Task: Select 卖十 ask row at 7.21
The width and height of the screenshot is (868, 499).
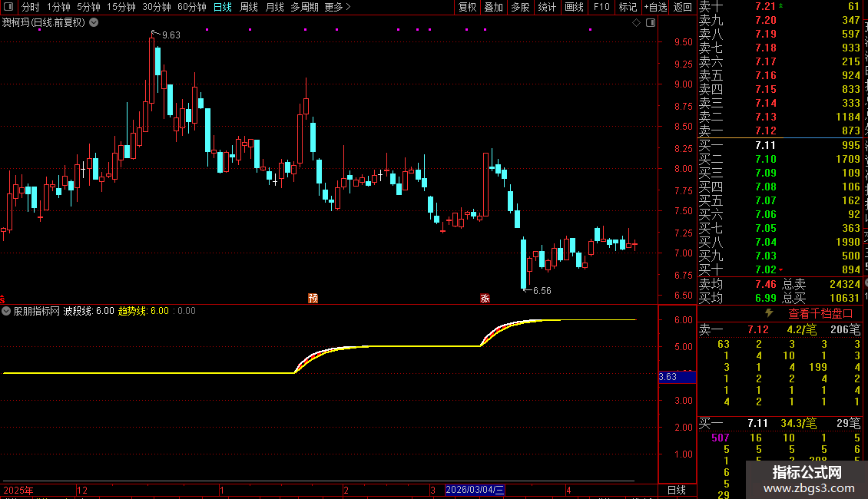Action: click(780, 6)
